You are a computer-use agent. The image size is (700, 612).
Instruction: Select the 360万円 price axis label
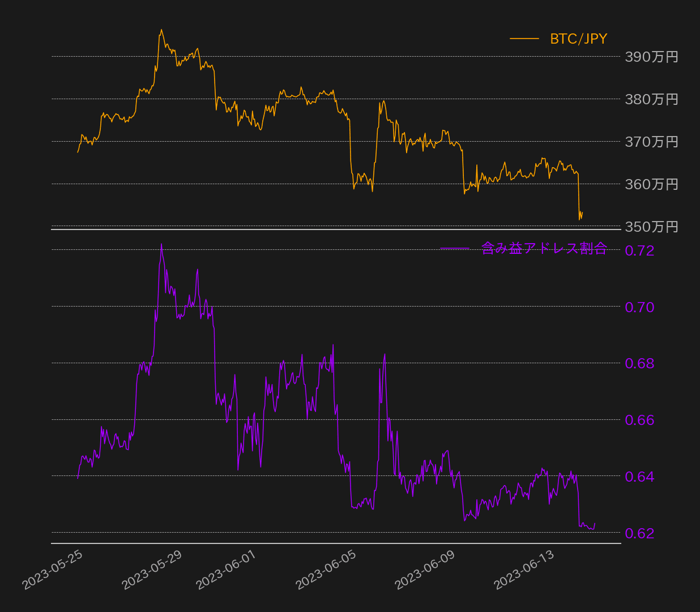pos(651,184)
